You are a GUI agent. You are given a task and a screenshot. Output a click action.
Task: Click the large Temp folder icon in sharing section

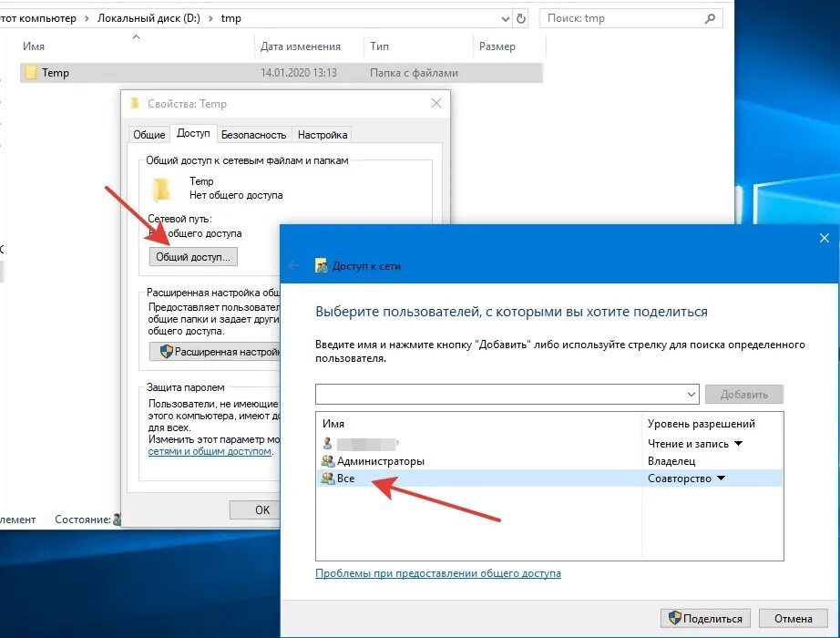pos(161,190)
